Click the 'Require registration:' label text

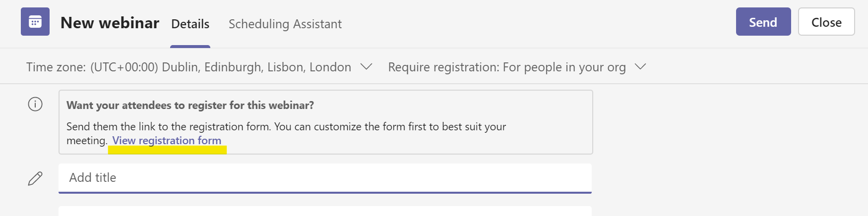tap(443, 67)
